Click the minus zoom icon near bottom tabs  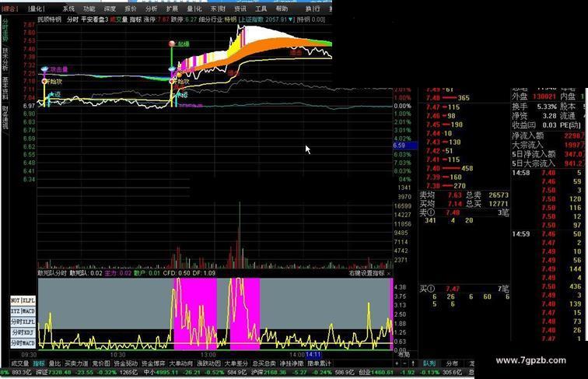point(404,363)
